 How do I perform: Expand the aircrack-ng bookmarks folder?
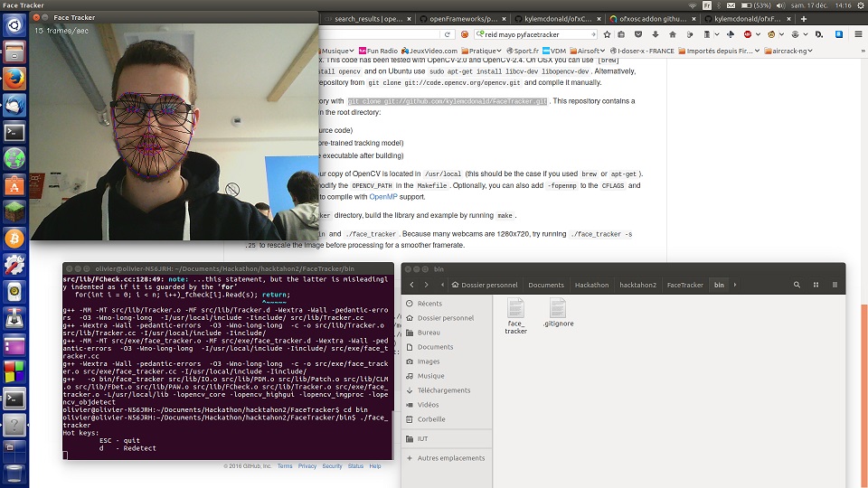coord(788,51)
